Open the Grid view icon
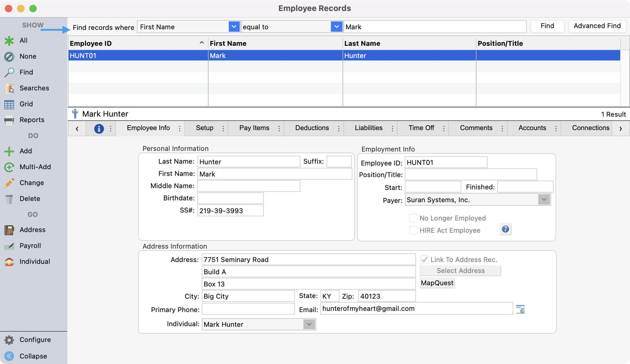This screenshot has width=630, height=364. click(x=9, y=104)
